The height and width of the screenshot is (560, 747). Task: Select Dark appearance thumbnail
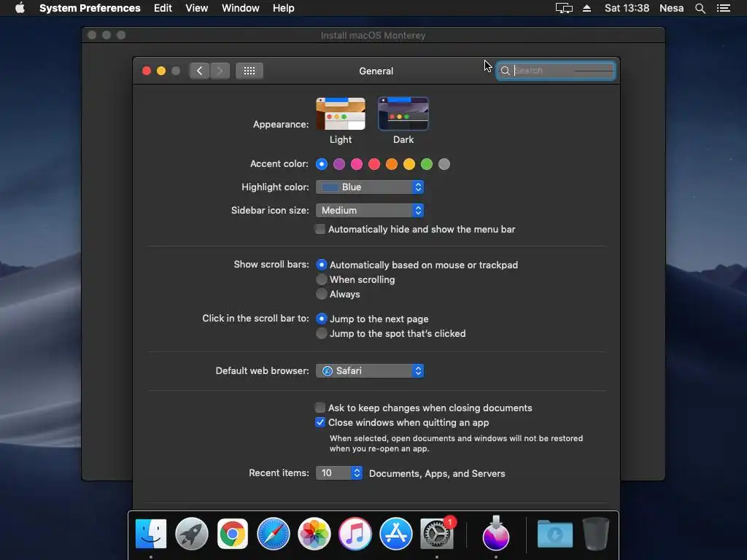[403, 114]
